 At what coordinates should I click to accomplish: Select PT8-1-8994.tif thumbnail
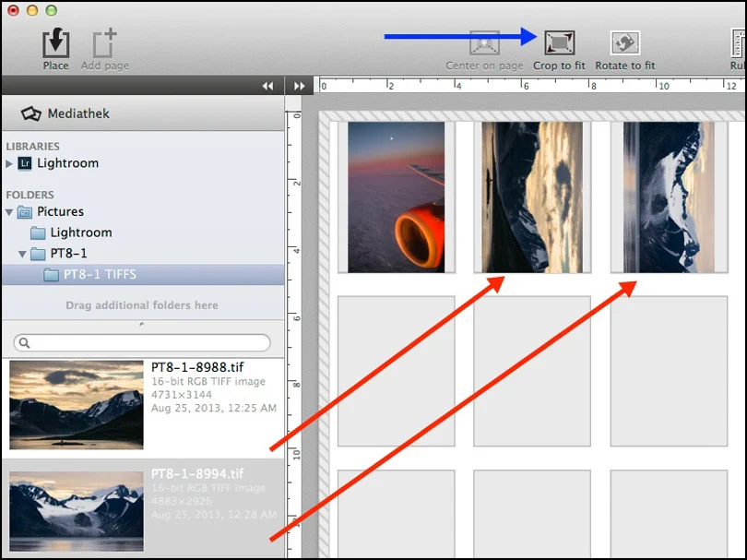tap(77, 511)
